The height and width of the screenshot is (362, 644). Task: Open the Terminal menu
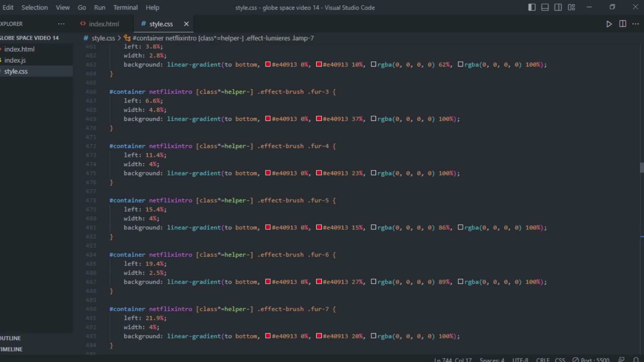point(125,7)
